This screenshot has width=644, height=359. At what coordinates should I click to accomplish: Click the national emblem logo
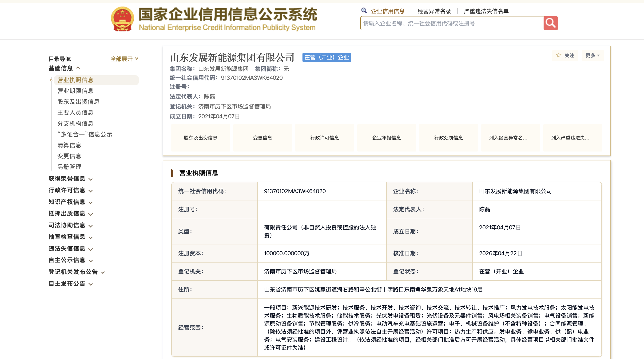[x=122, y=19]
